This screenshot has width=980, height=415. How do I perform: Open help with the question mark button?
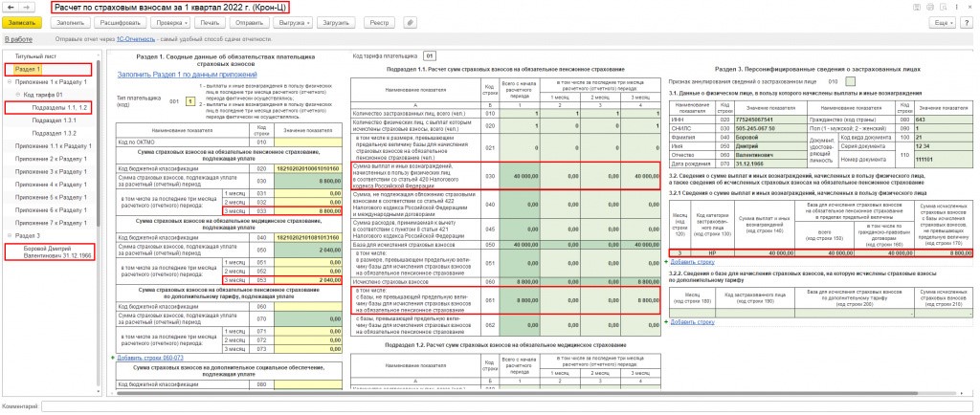(x=969, y=21)
